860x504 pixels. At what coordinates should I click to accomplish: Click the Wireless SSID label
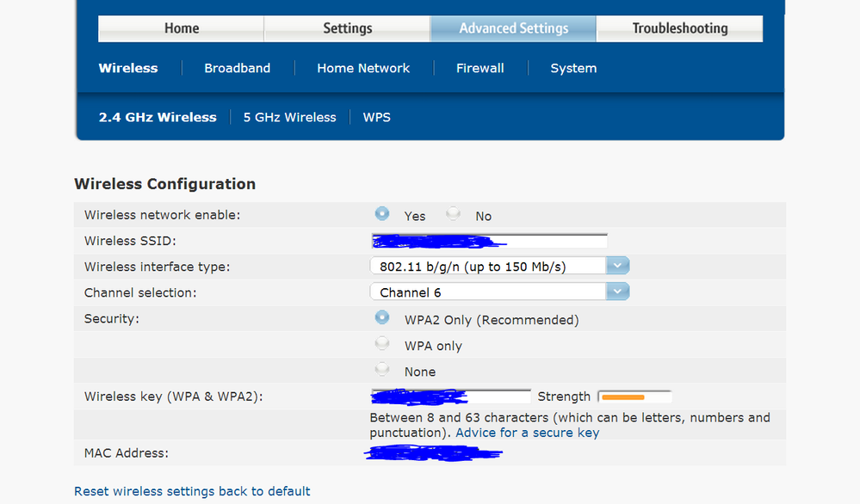pyautogui.click(x=130, y=241)
